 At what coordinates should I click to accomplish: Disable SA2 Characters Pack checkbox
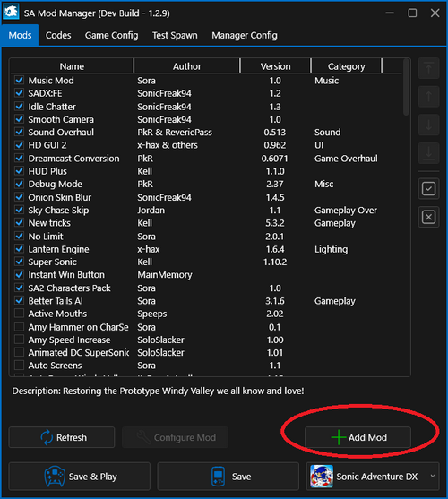(19, 288)
